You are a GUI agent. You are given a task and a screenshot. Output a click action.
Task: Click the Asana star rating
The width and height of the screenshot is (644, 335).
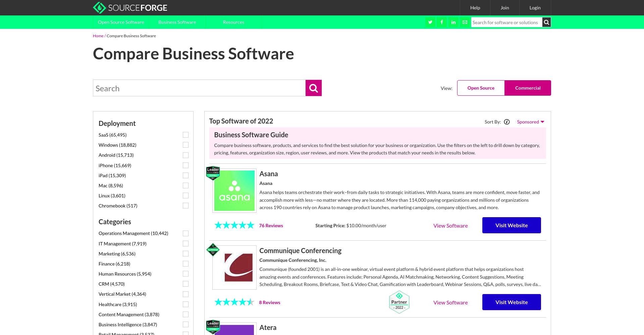tap(234, 225)
